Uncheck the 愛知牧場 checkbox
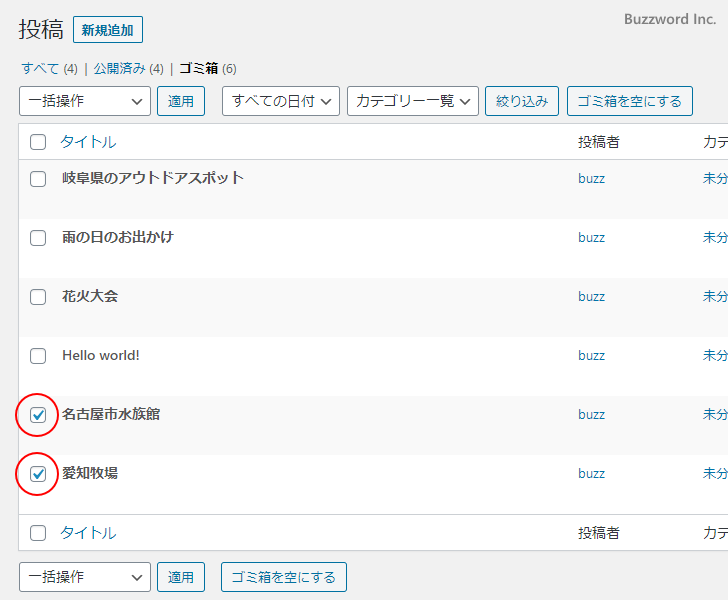This screenshot has width=728, height=600. point(38,474)
